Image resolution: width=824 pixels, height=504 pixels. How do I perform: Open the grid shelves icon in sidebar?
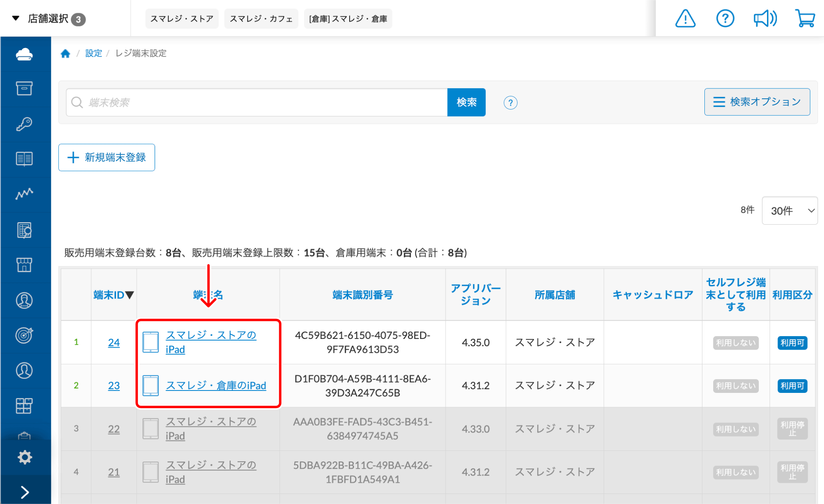point(24,406)
